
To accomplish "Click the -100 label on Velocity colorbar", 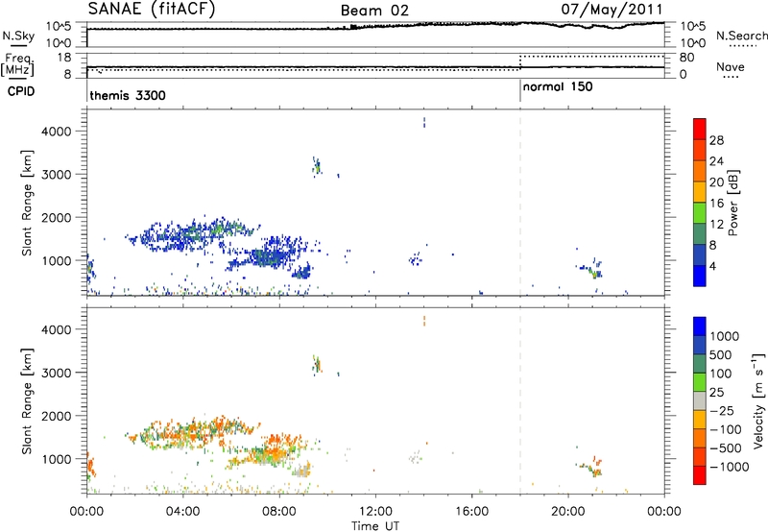I will [726, 429].
